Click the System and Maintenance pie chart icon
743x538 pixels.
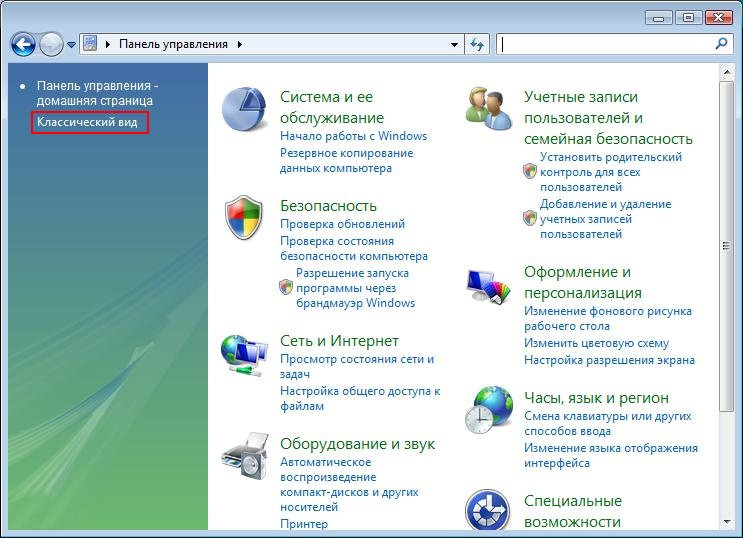244,109
